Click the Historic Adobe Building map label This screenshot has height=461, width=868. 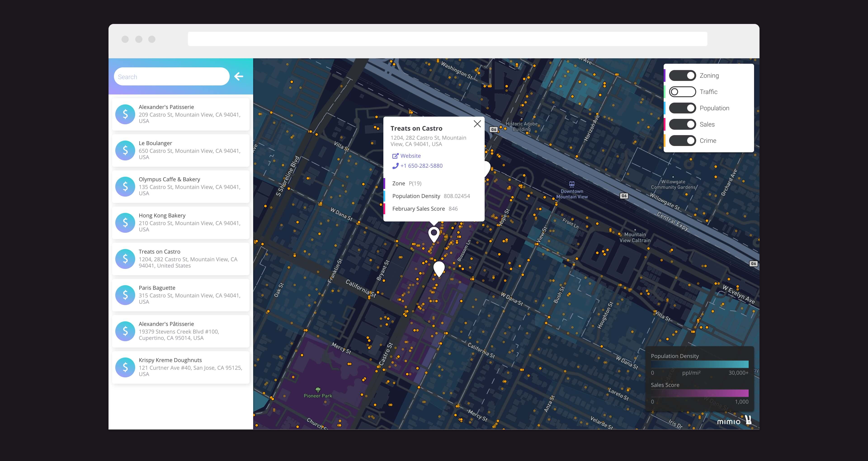[522, 126]
